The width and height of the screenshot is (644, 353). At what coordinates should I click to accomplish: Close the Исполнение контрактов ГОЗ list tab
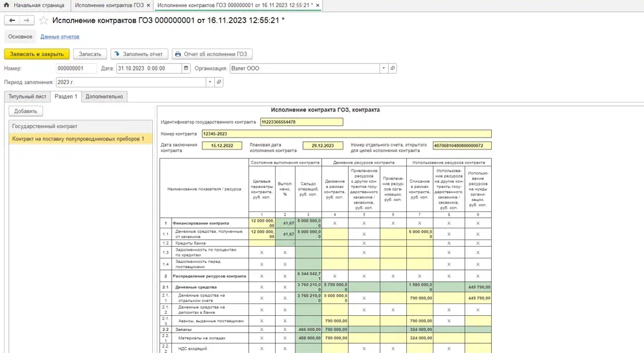[x=148, y=5]
